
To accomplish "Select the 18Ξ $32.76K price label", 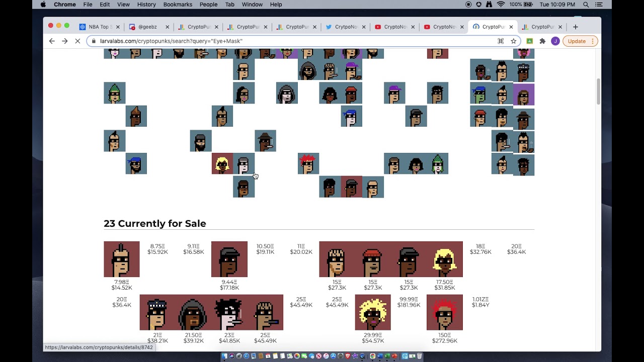I will 480,249.
